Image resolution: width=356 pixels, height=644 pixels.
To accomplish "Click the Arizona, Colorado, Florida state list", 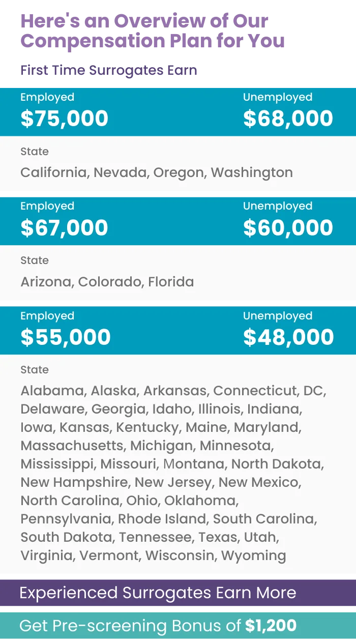I will 107,282.
